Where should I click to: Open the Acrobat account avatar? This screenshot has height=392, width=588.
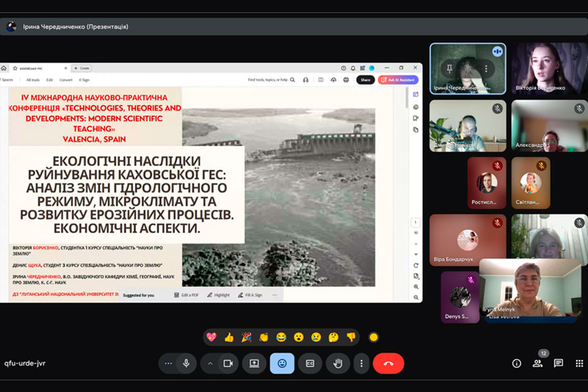372,68
